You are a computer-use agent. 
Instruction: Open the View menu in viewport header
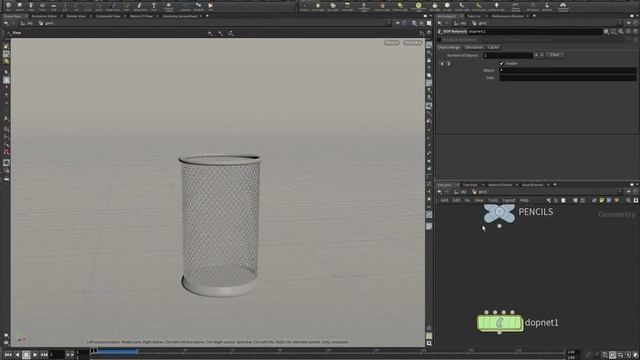pos(17,33)
